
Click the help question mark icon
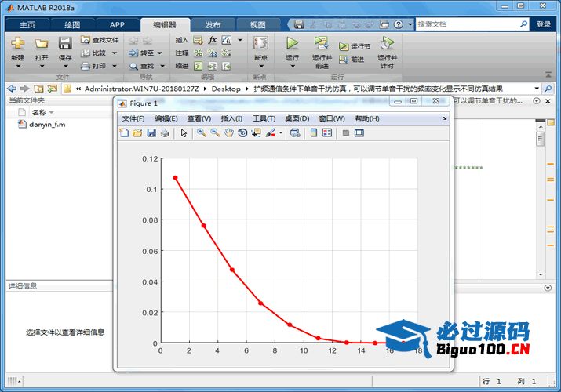399,24
